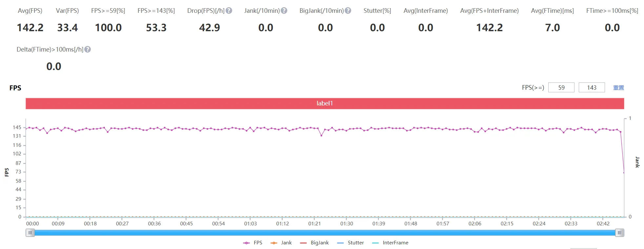Open help icon next to Delta(FTime)>100ms[/h]
Viewport: 644px width, 249px height.
88,49
